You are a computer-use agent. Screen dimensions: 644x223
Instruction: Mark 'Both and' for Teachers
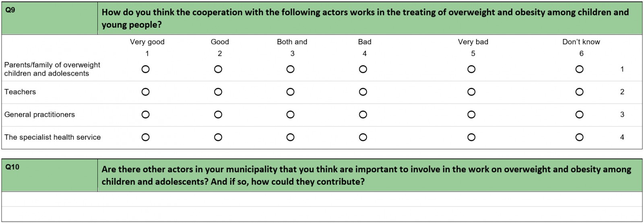(291, 92)
